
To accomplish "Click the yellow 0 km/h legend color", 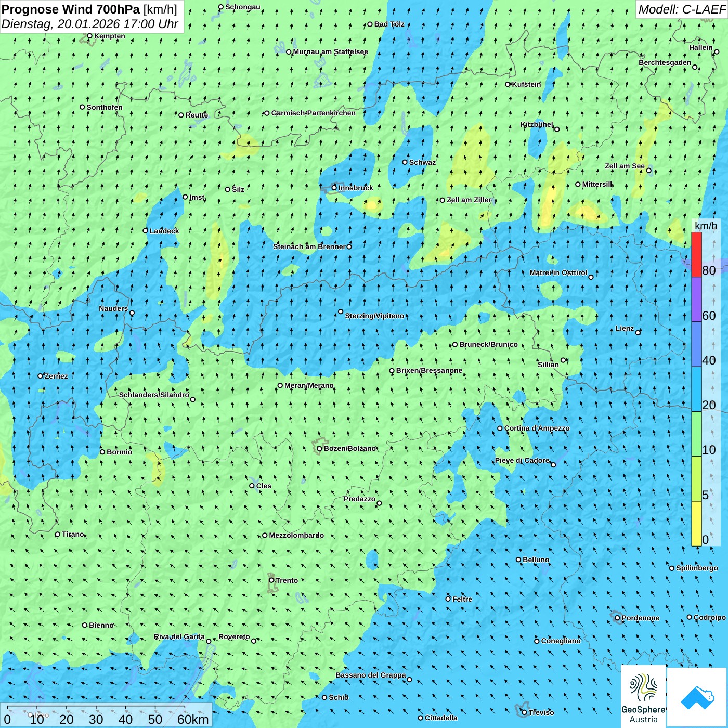I will [x=696, y=524].
